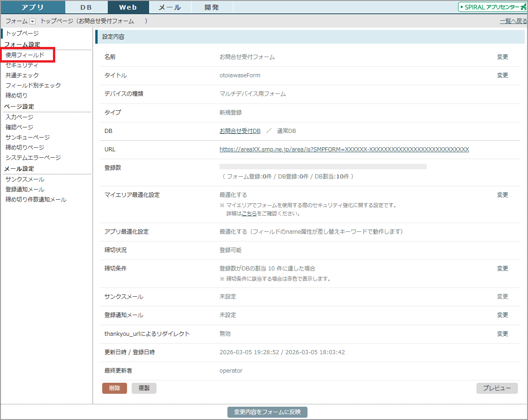528x420 pixels.
Task: Open セキュリティ settings in sidebar
Action: [22, 65]
